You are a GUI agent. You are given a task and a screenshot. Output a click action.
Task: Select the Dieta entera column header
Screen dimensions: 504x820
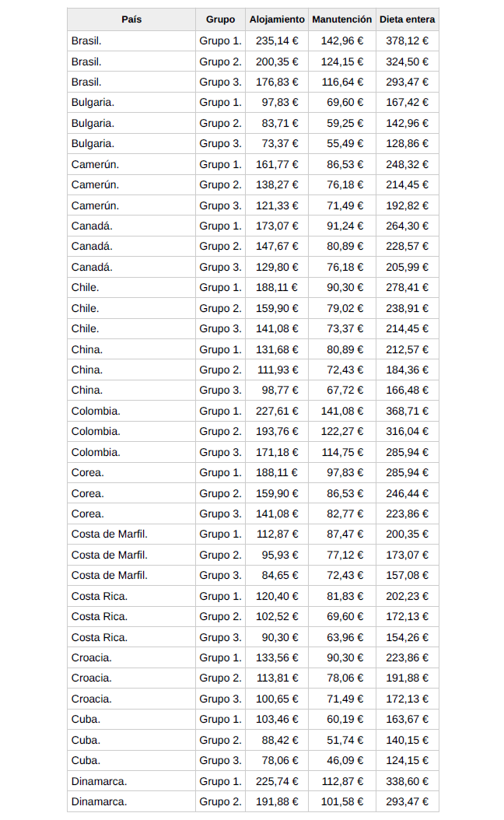click(407, 19)
